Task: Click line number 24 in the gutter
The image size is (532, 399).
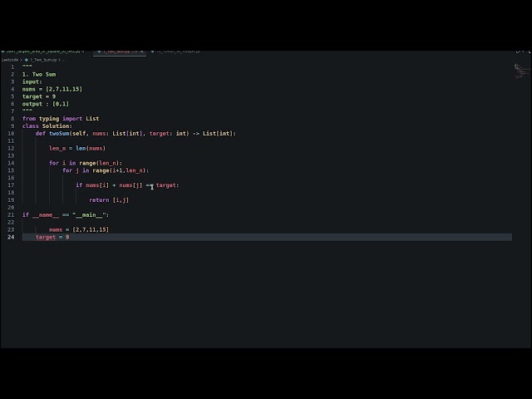Action: [11, 237]
